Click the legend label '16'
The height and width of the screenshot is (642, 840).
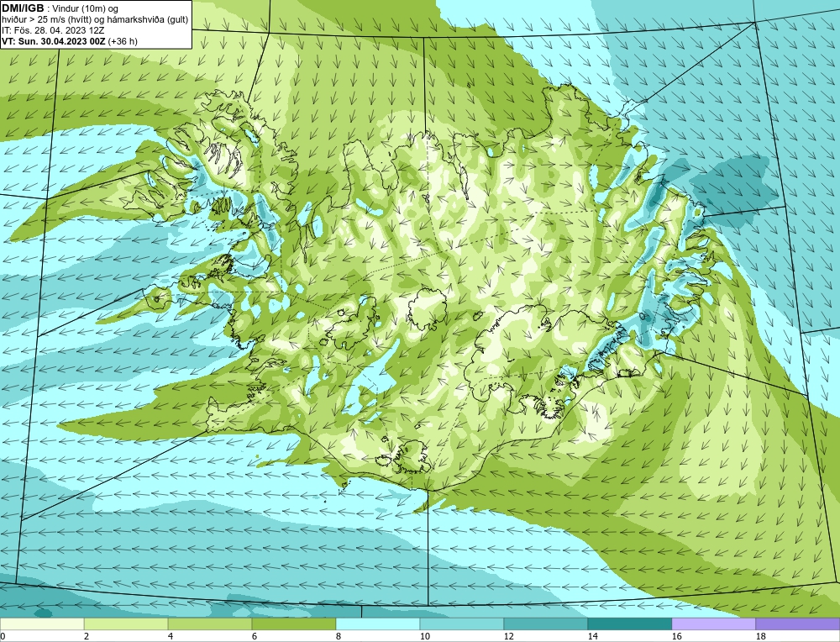pyautogui.click(x=676, y=636)
